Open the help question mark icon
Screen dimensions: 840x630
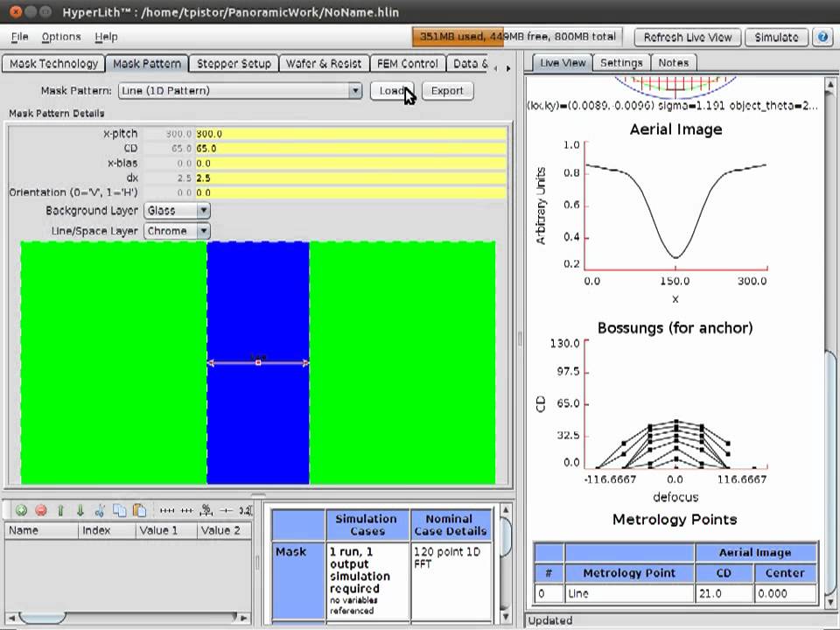click(x=822, y=37)
